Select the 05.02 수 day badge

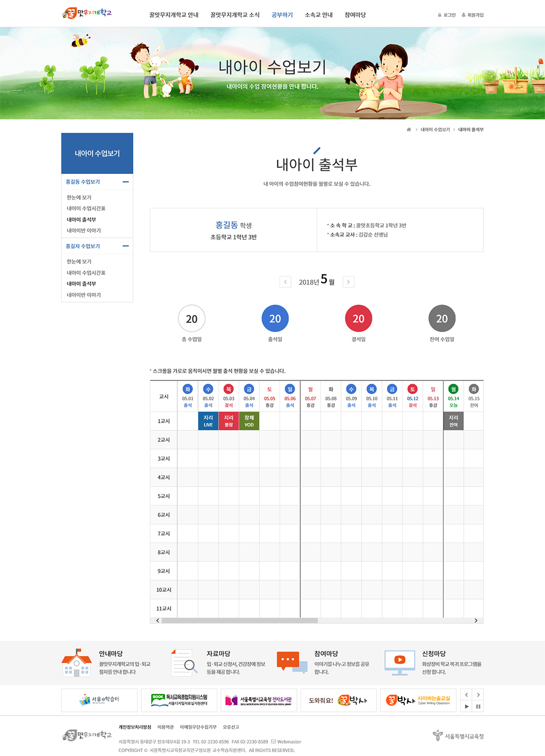(x=208, y=389)
